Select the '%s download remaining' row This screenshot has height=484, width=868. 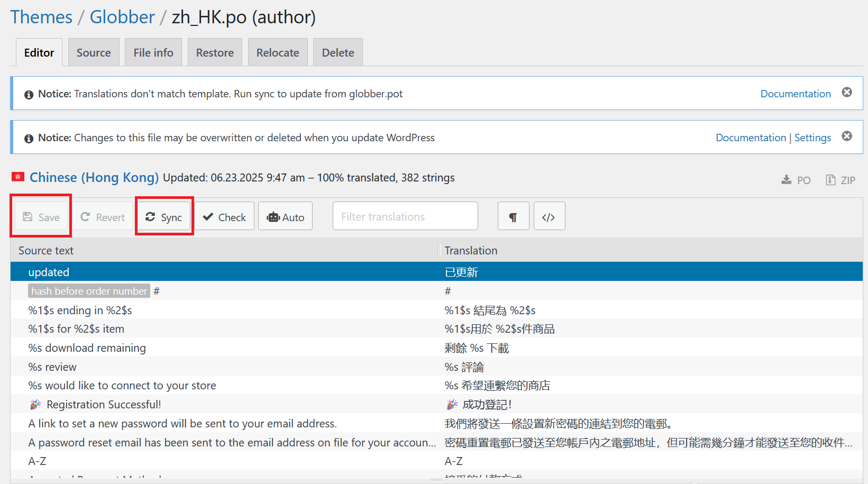tap(436, 348)
